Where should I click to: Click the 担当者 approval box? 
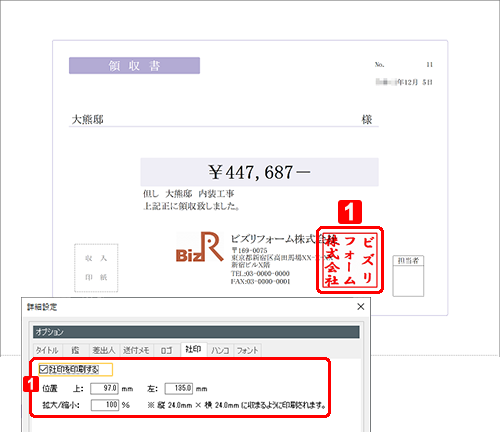click(x=408, y=276)
